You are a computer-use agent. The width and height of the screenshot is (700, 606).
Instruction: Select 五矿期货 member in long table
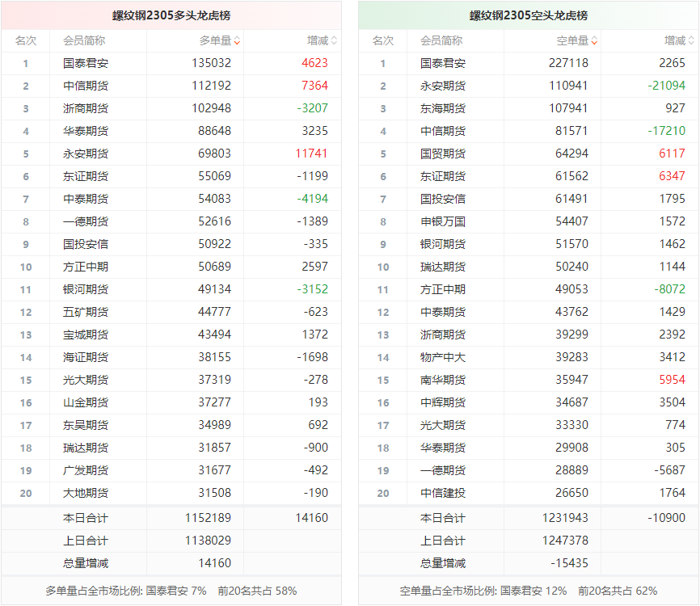pyautogui.click(x=85, y=312)
